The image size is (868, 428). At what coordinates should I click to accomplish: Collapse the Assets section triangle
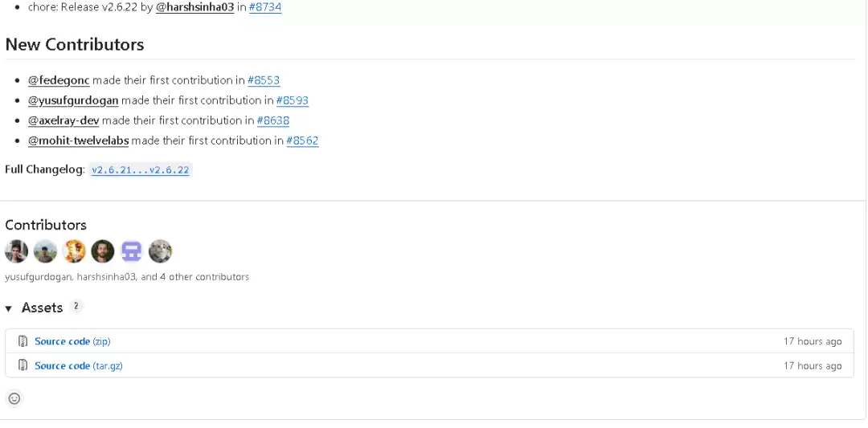8,308
